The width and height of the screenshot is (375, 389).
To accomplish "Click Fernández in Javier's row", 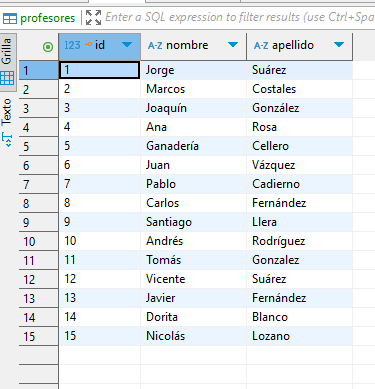I will [x=299, y=298].
